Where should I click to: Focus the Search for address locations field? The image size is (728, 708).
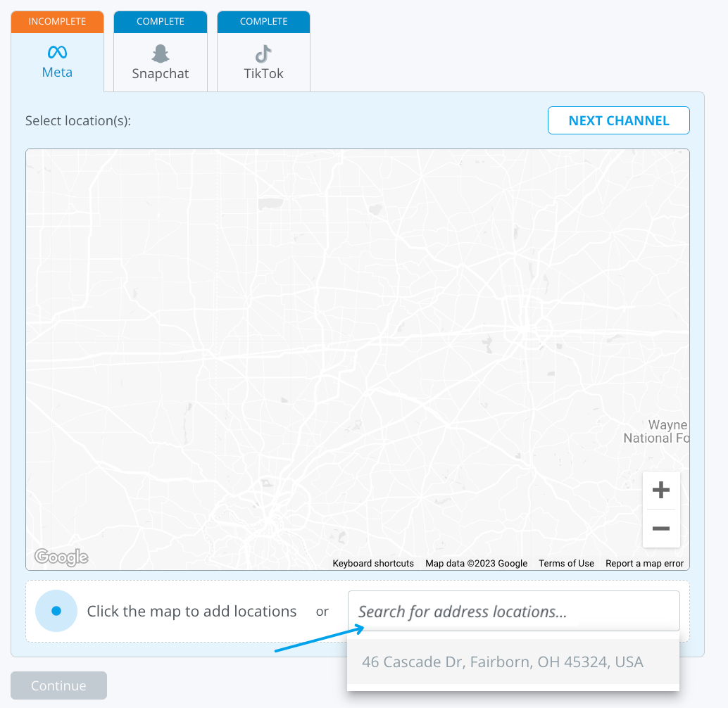coord(513,612)
